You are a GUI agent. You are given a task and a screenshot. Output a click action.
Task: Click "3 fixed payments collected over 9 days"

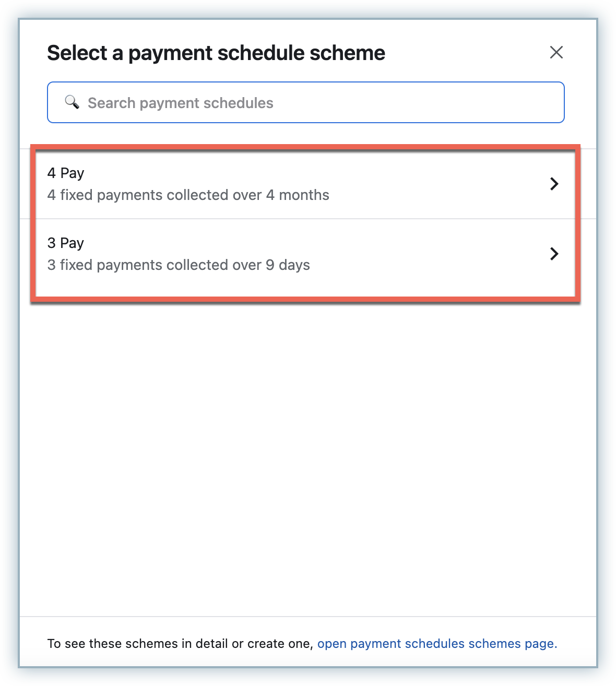click(x=179, y=265)
